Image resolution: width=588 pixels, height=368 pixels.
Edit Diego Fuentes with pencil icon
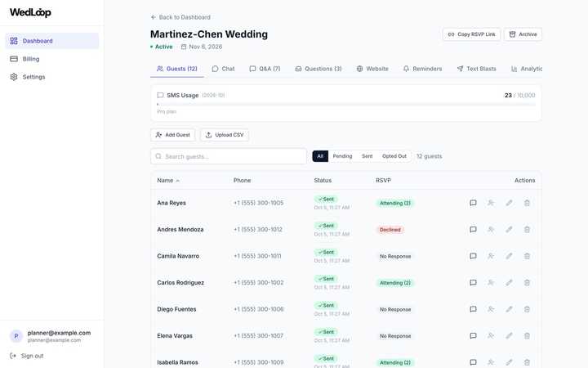[x=509, y=309]
